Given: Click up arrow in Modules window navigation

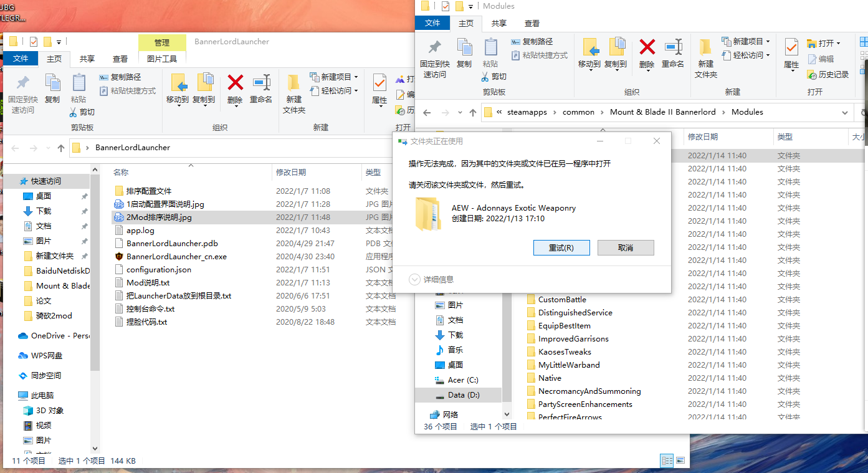Looking at the screenshot, I should tap(472, 113).
